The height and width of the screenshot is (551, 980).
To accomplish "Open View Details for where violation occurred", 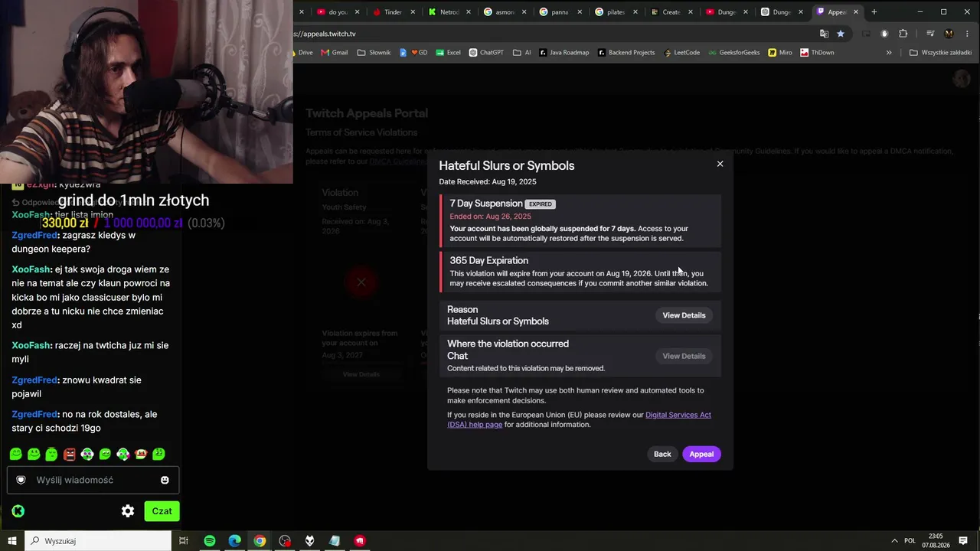I will tap(684, 356).
